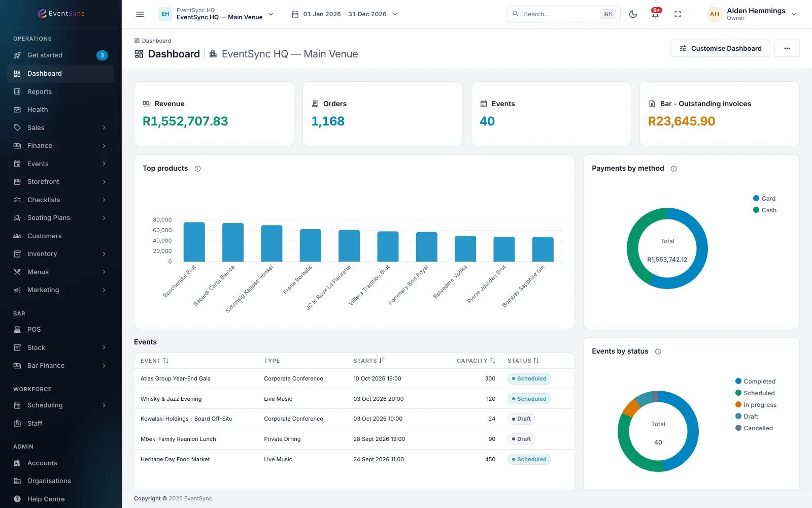This screenshot has height=508, width=812.
Task: Toggle Cash legend in Payments chart
Action: click(x=765, y=210)
